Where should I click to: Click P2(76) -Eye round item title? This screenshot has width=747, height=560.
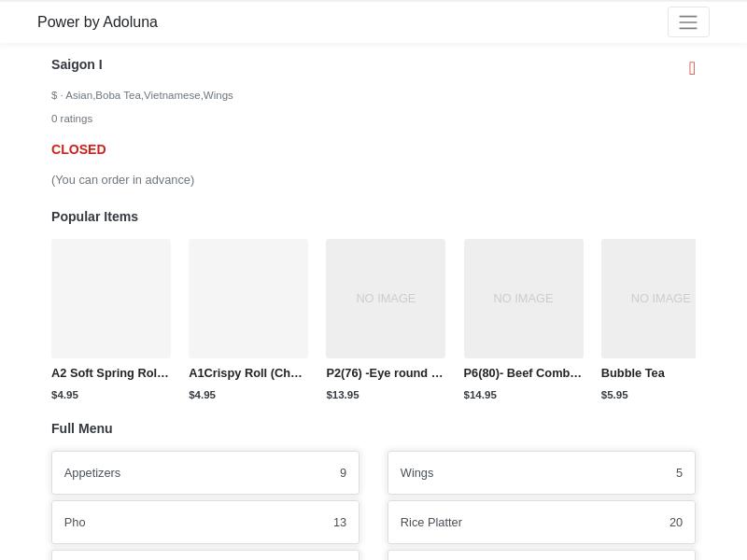coord(385,373)
